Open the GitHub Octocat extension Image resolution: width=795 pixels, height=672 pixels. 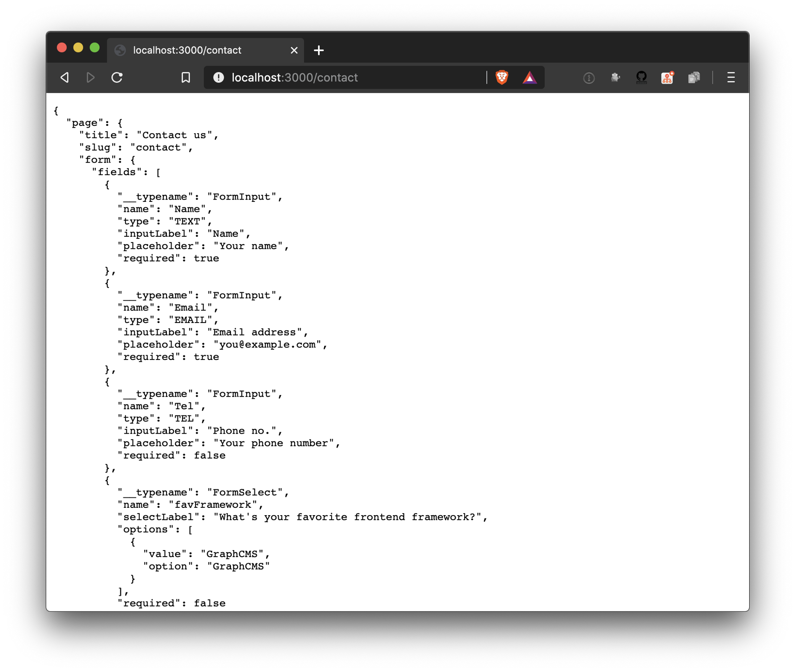point(641,78)
